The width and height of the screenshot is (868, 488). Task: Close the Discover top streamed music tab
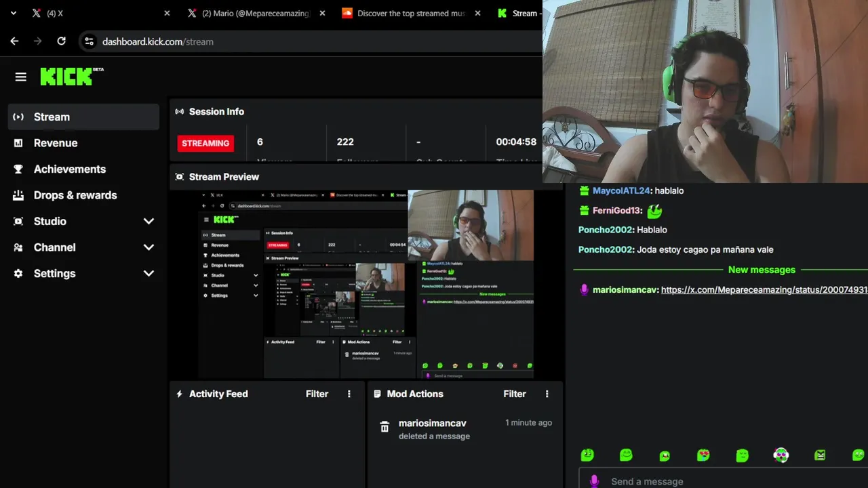coord(477,13)
